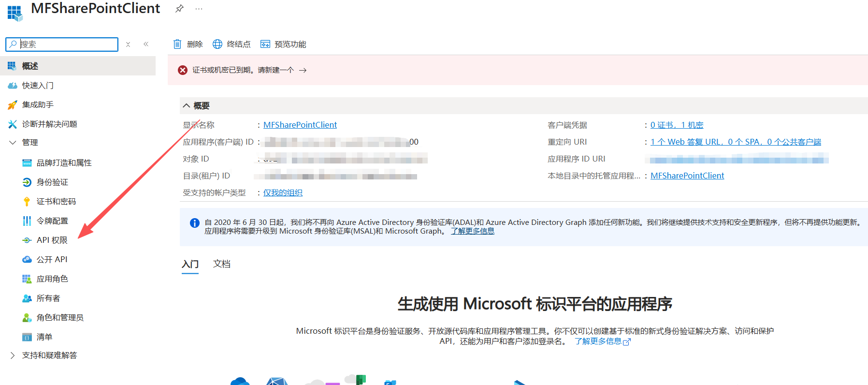Go to 身份验证 page
The width and height of the screenshot is (868, 385).
(52, 182)
